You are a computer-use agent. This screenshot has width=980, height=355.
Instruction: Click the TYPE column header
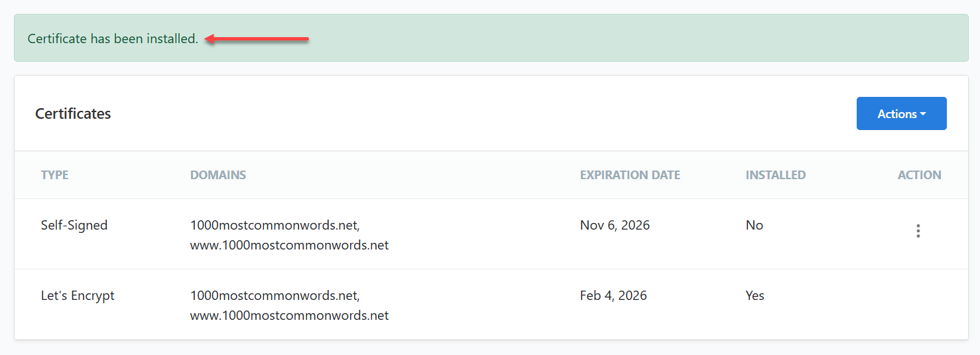(54, 175)
